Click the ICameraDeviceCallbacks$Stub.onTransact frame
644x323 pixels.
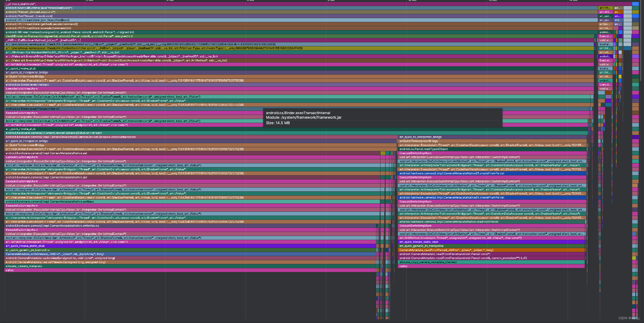[x=296, y=133]
